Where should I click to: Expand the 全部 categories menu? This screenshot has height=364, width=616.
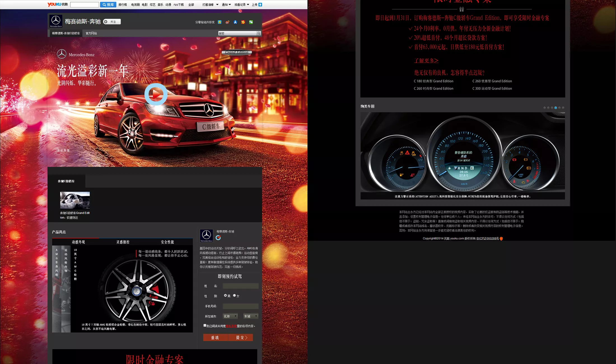pyautogui.click(x=191, y=5)
